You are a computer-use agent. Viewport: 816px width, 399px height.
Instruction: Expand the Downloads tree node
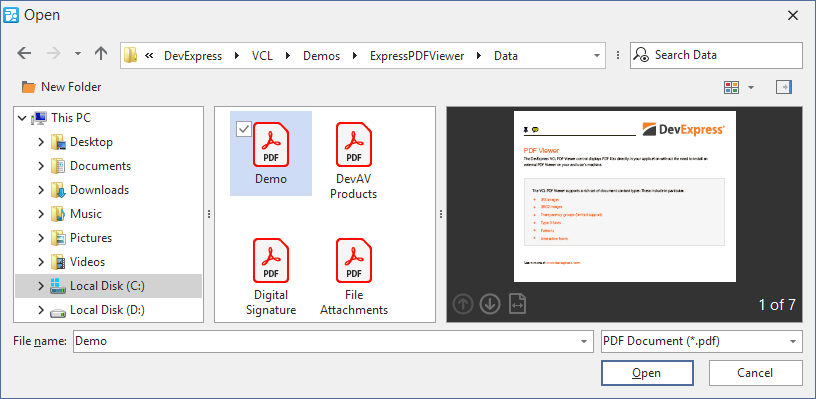[41, 190]
